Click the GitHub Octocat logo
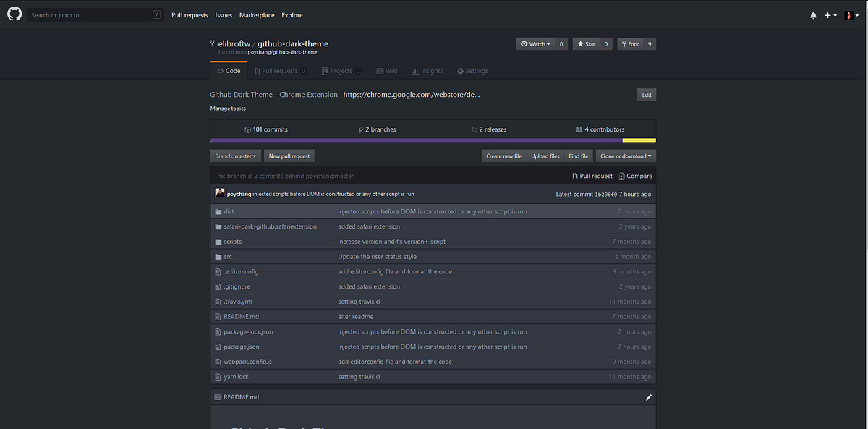Image resolution: width=868 pixels, height=429 pixels. (14, 14)
